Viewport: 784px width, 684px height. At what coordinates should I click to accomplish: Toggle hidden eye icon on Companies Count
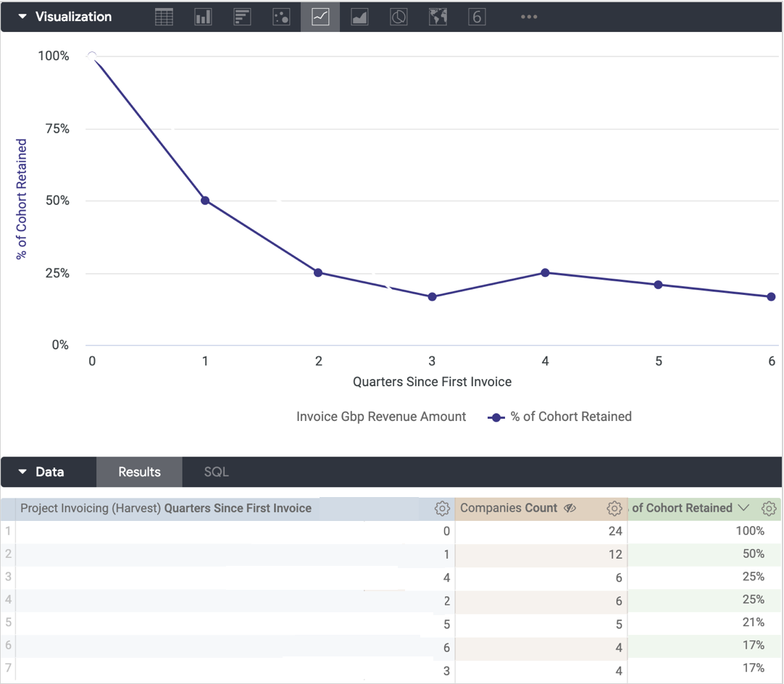(570, 509)
